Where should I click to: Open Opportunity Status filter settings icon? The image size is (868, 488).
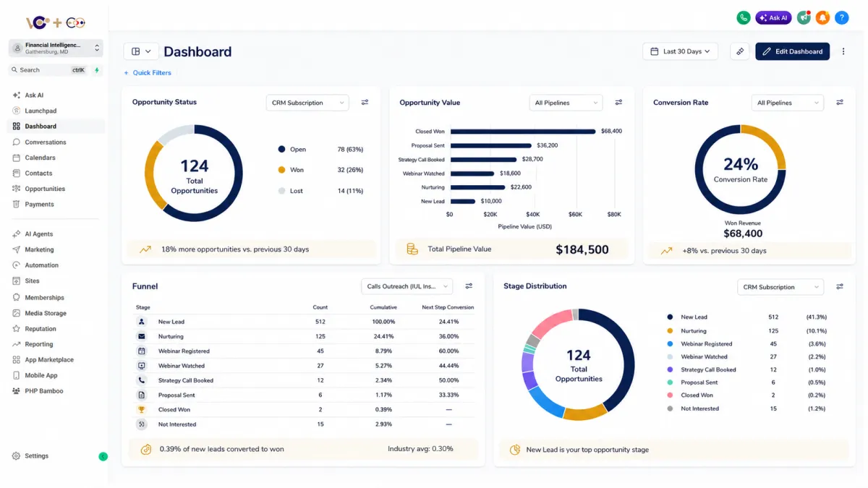tap(365, 103)
